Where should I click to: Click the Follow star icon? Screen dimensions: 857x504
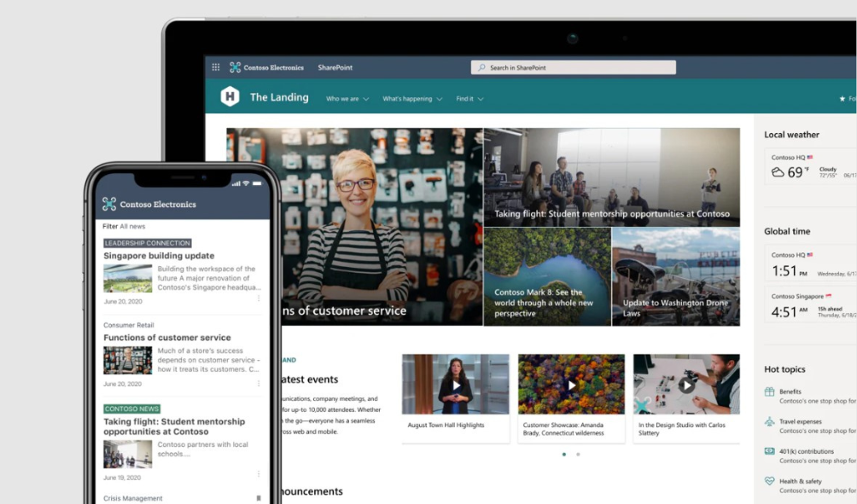[842, 99]
